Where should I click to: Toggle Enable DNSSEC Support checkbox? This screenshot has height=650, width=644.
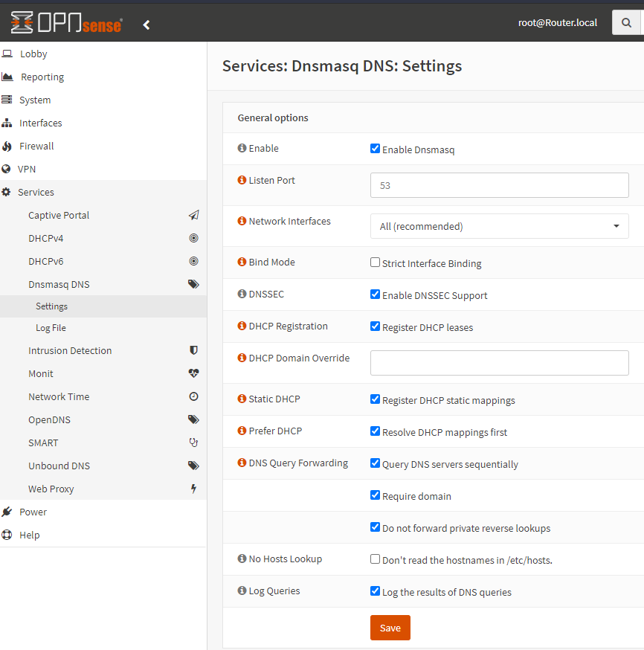(x=375, y=295)
